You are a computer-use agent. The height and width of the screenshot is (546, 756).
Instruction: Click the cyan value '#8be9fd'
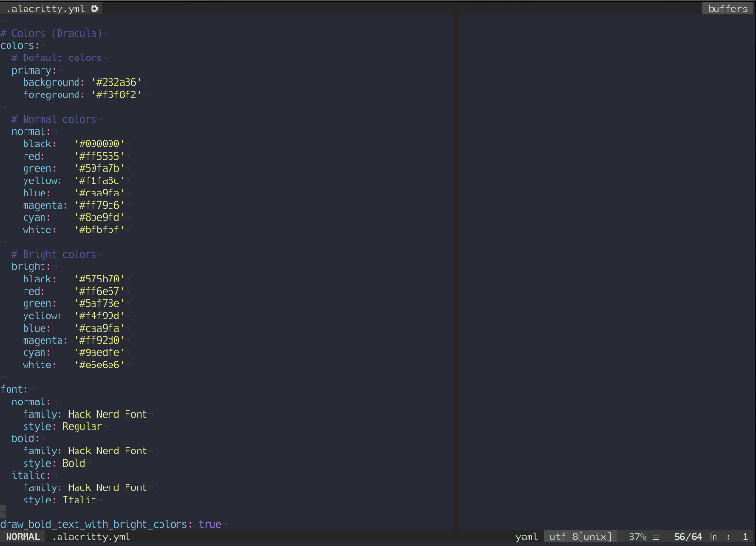99,217
